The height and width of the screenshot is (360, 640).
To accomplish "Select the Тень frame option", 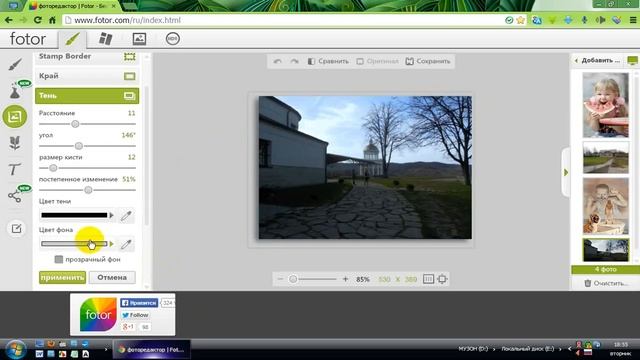I will tap(87, 96).
